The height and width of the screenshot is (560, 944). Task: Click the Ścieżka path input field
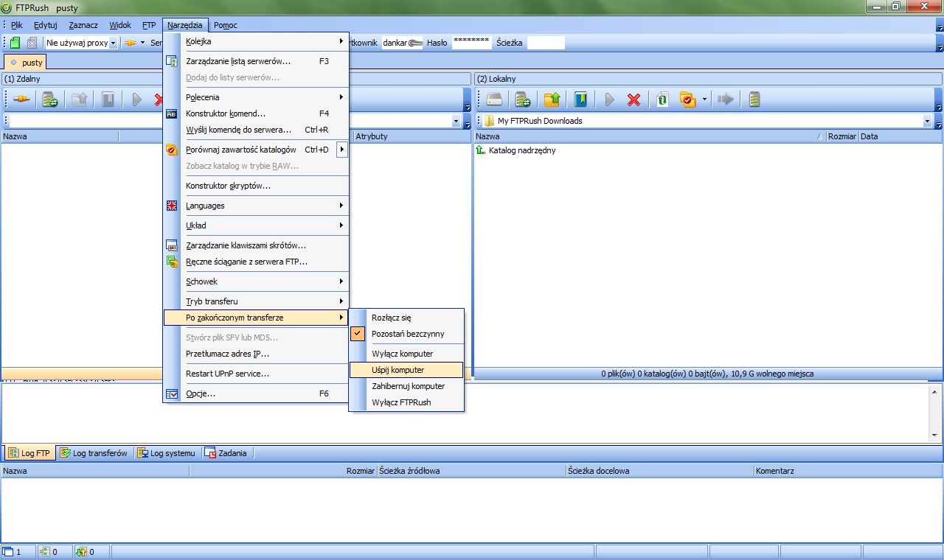[x=546, y=43]
